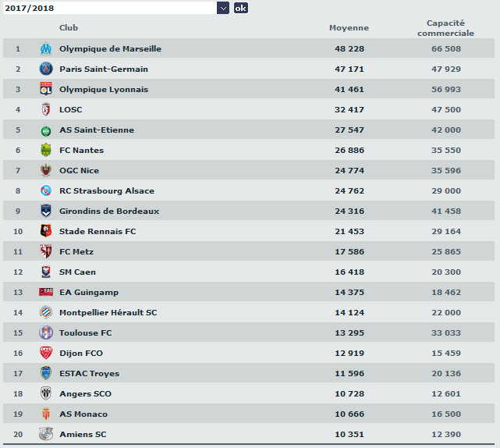This screenshot has height=448, width=500.
Task: Click the AS Saint-Etienne green logo
Action: 46,130
